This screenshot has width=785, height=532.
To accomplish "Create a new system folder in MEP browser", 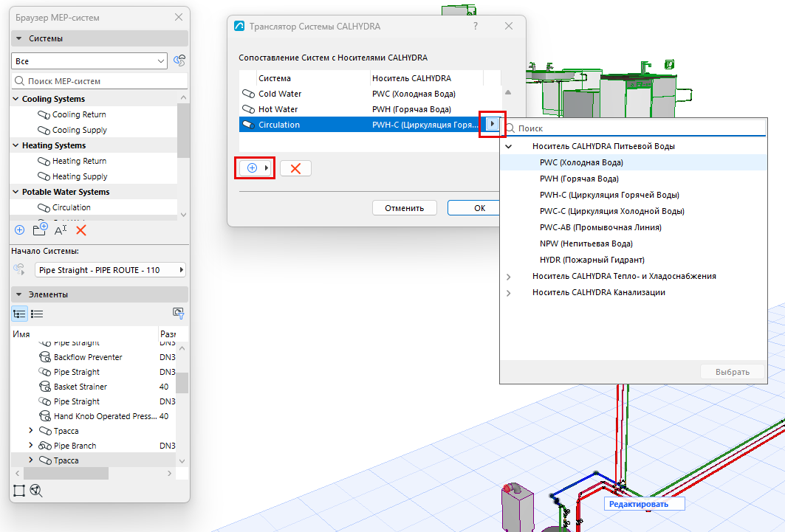I will click(x=40, y=229).
